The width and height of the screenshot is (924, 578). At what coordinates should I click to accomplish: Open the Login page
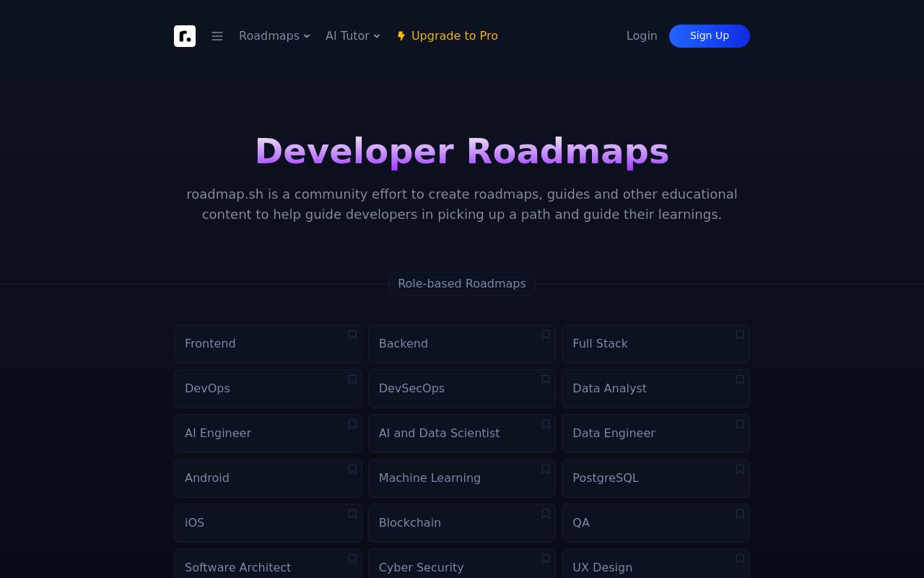642,35
